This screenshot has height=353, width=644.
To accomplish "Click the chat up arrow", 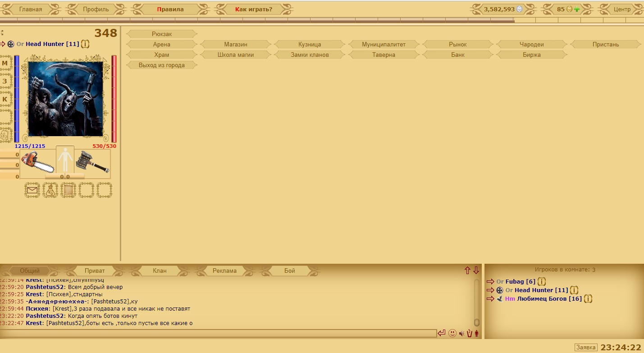I will click(467, 270).
